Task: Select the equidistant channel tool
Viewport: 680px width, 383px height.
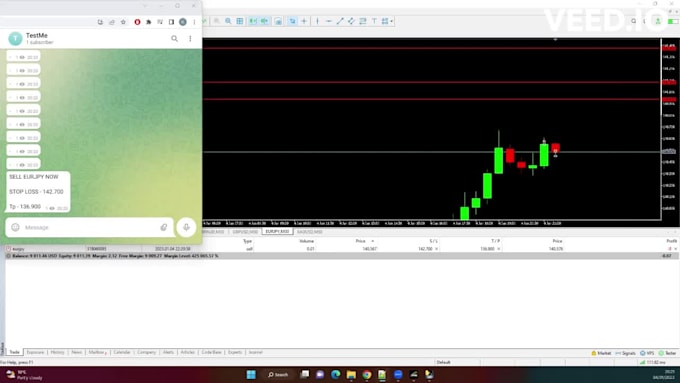Action: (x=351, y=21)
